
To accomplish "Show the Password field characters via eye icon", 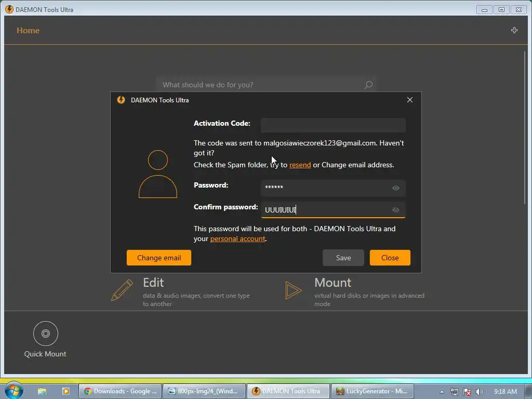I will (395, 188).
